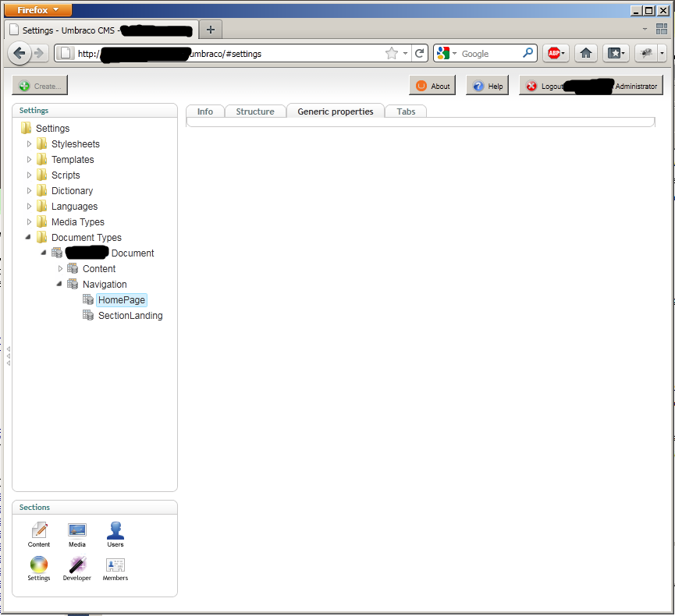Image resolution: width=675 pixels, height=616 pixels.
Task: Open the Content section icon
Action: [39, 530]
